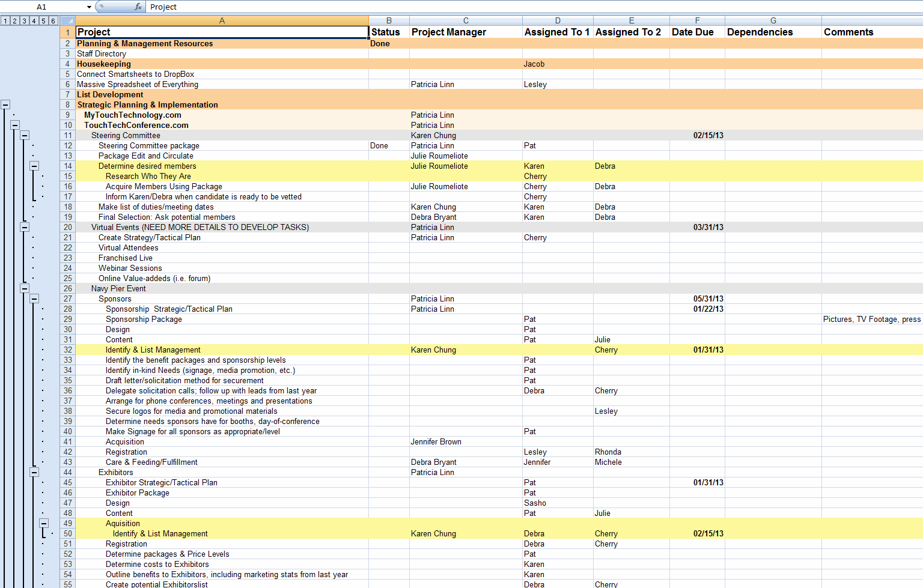This screenshot has height=588, width=923.
Task: Click the Name Box showing A1
Action: pos(42,7)
